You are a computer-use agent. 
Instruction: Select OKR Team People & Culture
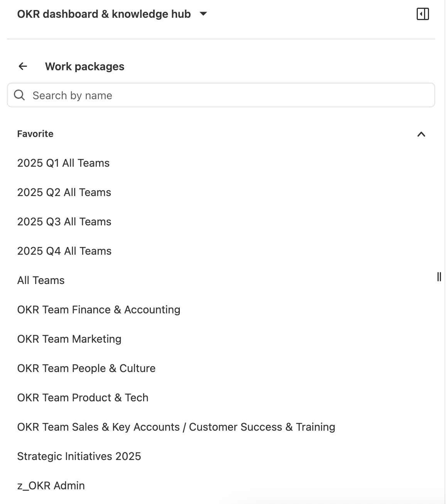tap(86, 368)
